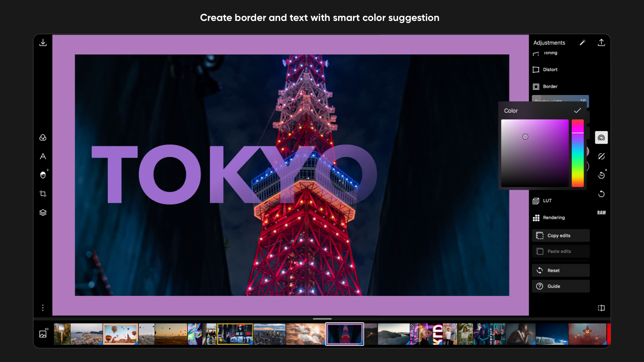Image resolution: width=644 pixels, height=362 pixels.
Task: Click the Copy edits button
Action: click(x=561, y=236)
